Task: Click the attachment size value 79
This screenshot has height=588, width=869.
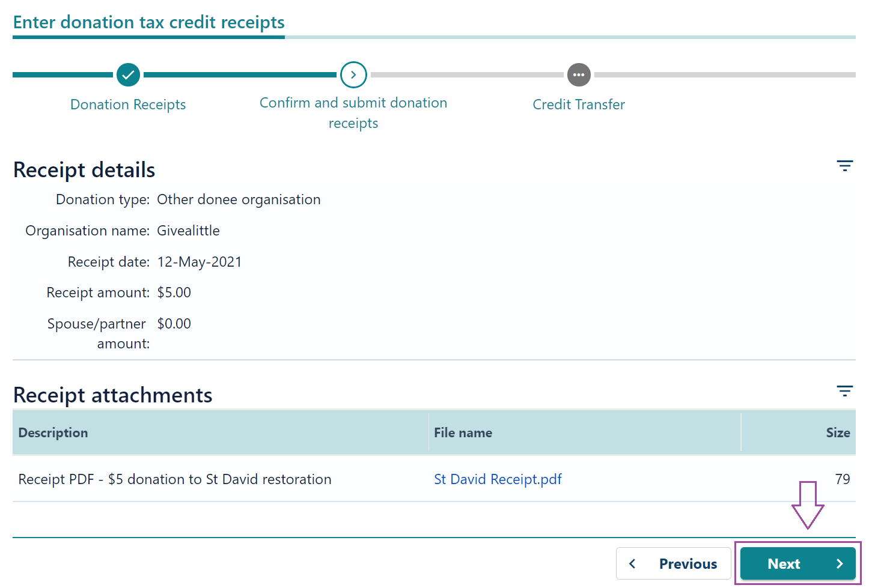Action: click(843, 479)
